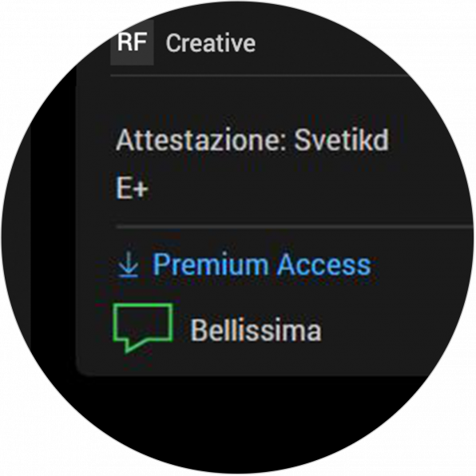This screenshot has width=476, height=476.
Task: Click the blank panel area right of Bellissima
Action: click(x=379, y=330)
